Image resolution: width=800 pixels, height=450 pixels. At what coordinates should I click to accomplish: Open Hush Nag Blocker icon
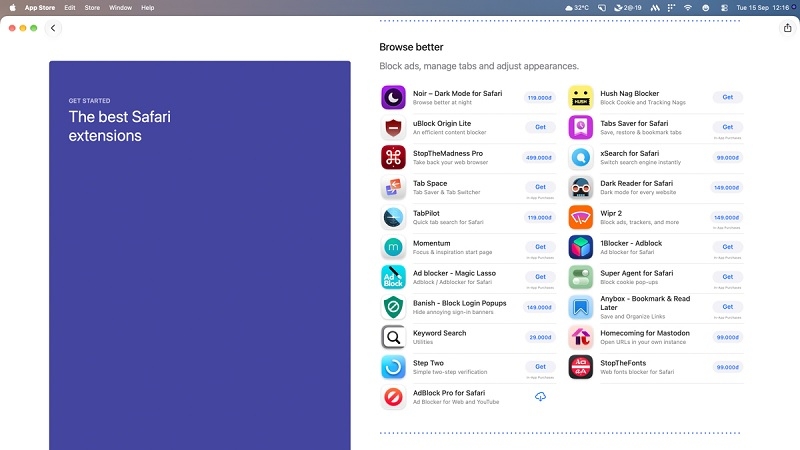coord(581,97)
